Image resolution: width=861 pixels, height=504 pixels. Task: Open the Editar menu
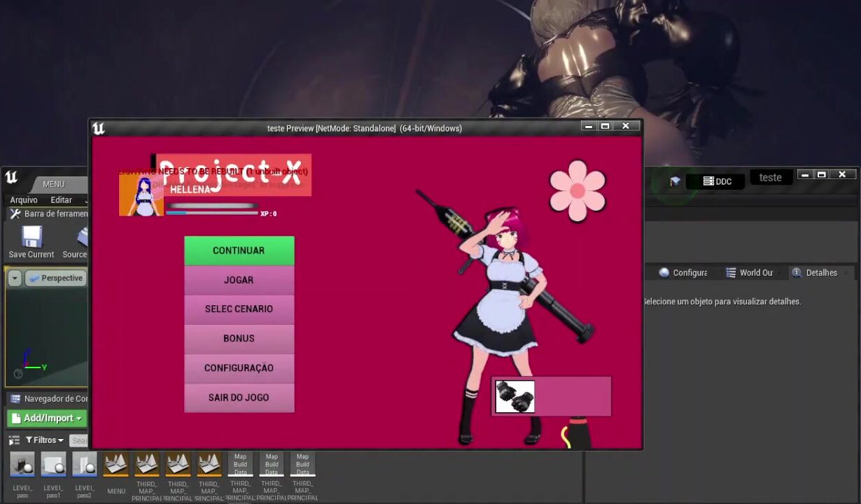(61, 199)
